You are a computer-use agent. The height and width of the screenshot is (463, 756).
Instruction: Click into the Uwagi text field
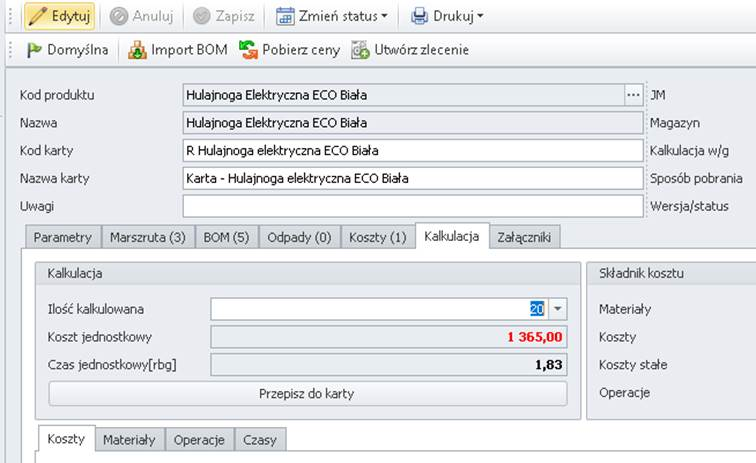[412, 206]
